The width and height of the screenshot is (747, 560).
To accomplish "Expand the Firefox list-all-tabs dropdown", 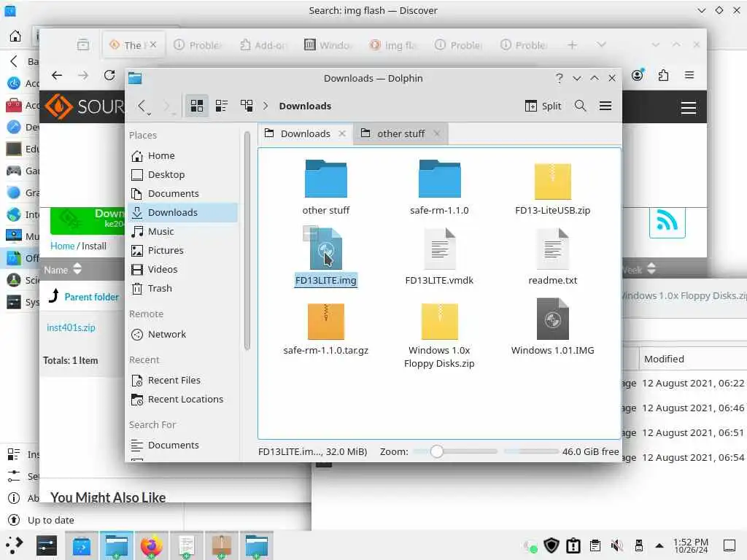I will click(x=601, y=44).
